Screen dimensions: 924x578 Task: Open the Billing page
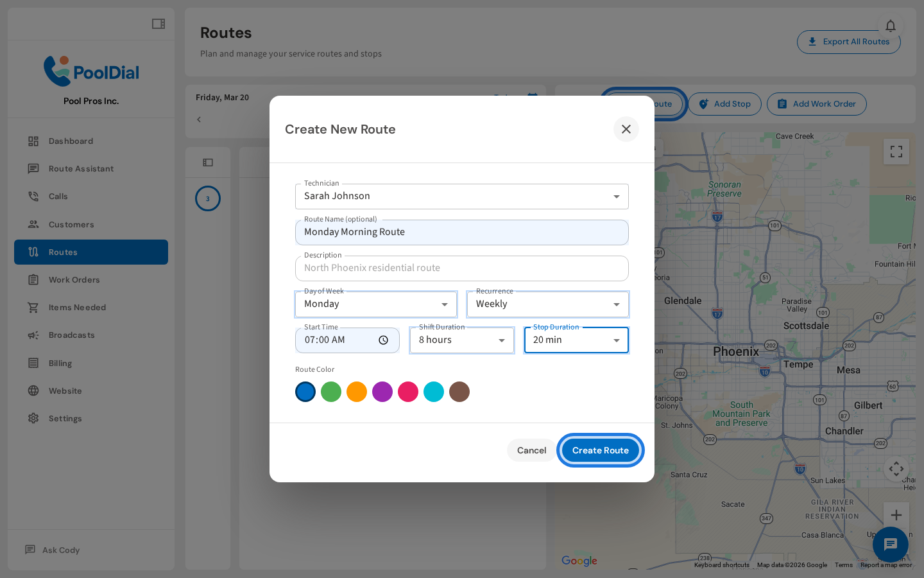(x=61, y=363)
